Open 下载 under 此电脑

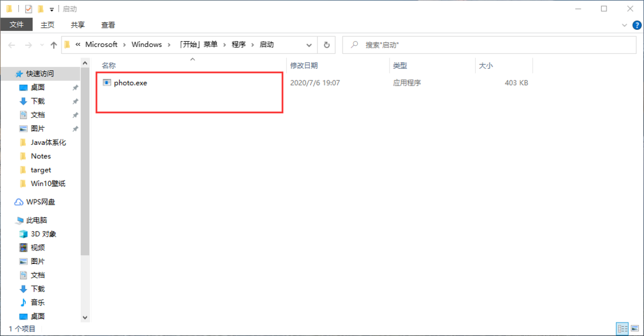tap(38, 289)
